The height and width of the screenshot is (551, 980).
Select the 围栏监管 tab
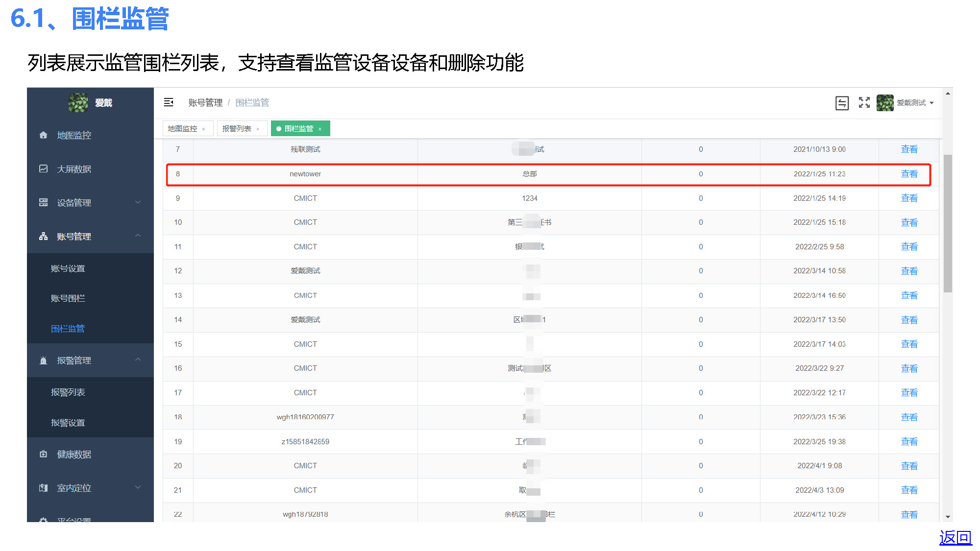300,128
